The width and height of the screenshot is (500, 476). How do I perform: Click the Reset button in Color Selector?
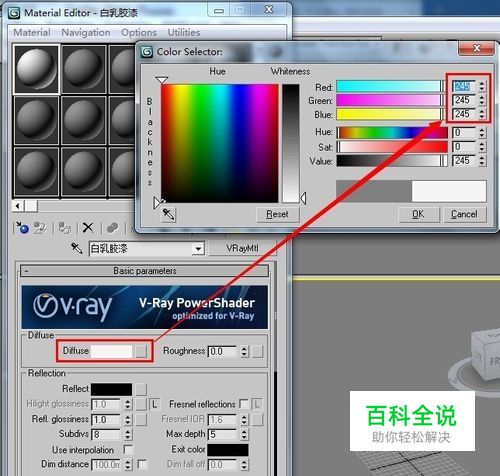(x=277, y=214)
